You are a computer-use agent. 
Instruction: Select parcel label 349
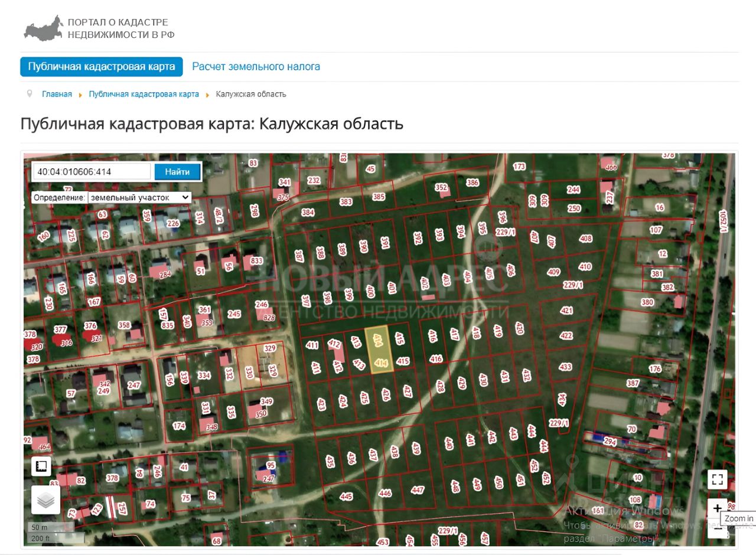click(x=266, y=402)
